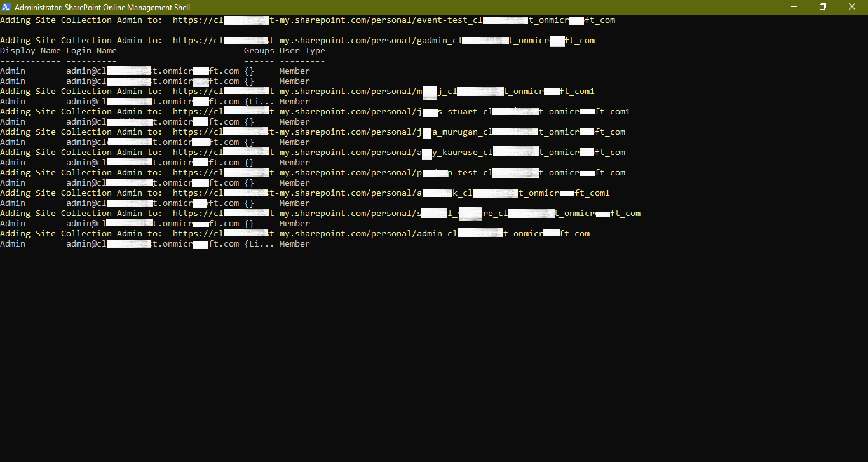Click the personal site URL containing 'admin_cl'
This screenshot has width=868, height=462.
381,234
